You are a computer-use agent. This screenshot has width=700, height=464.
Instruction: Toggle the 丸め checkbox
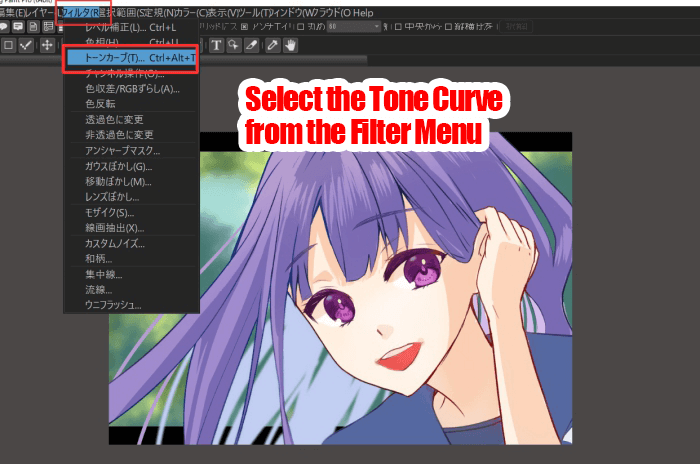[301, 27]
